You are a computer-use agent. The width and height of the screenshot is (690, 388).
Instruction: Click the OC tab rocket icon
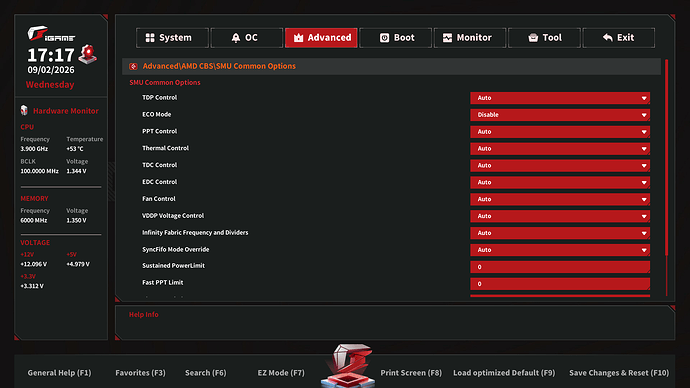pyautogui.click(x=236, y=38)
